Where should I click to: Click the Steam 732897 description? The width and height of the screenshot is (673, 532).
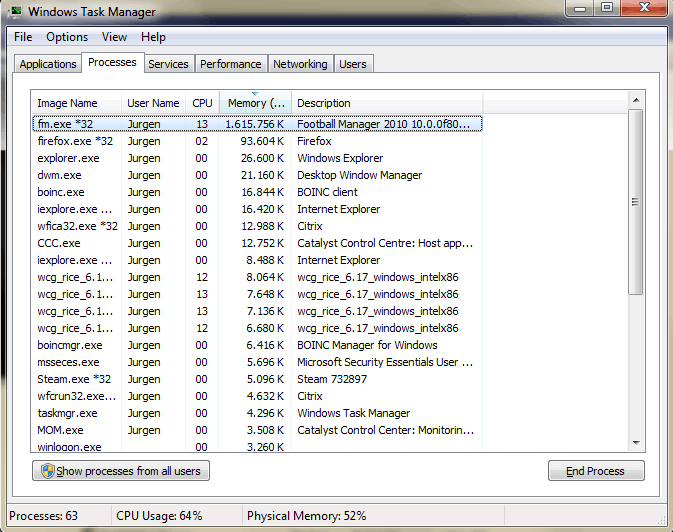[x=332, y=379]
